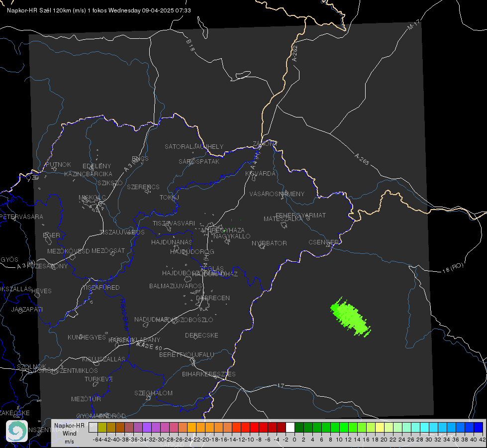487x448 pixels.
Task: Click the A-262 road label
Action: coord(295,53)
